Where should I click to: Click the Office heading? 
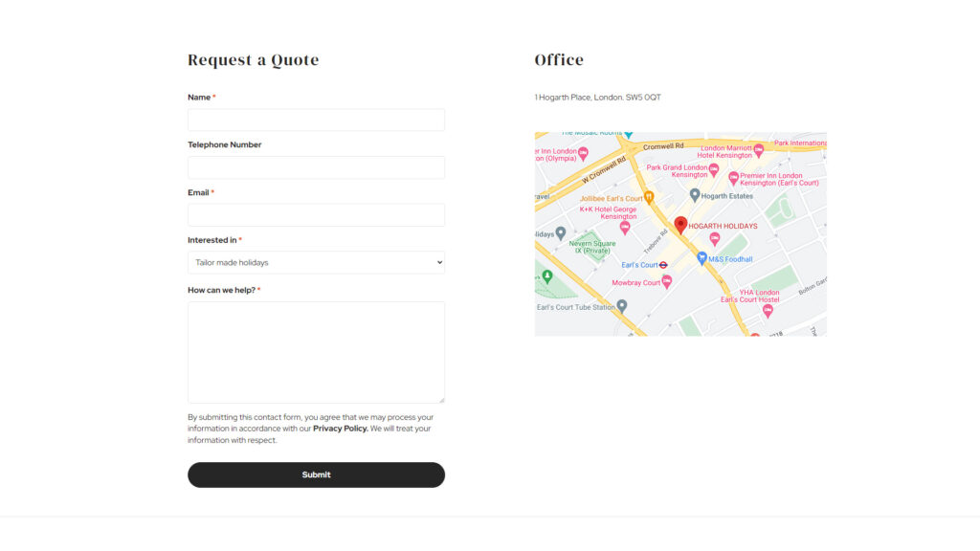pyautogui.click(x=559, y=60)
